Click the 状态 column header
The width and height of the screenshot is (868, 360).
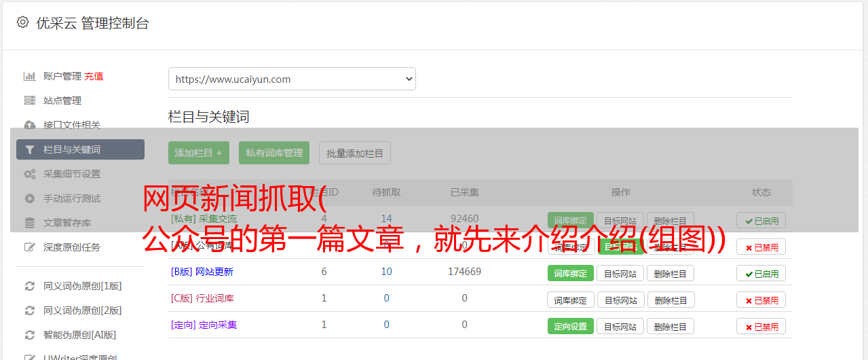(x=761, y=192)
